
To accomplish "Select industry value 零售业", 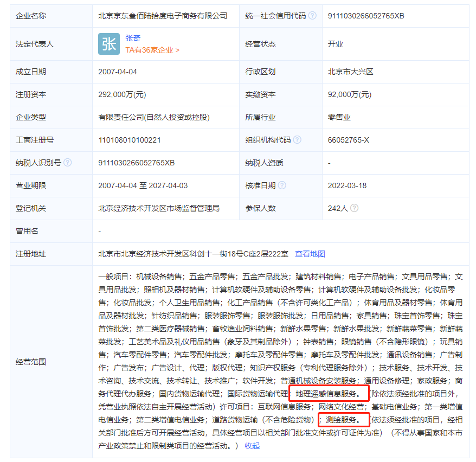I will click(x=339, y=117).
